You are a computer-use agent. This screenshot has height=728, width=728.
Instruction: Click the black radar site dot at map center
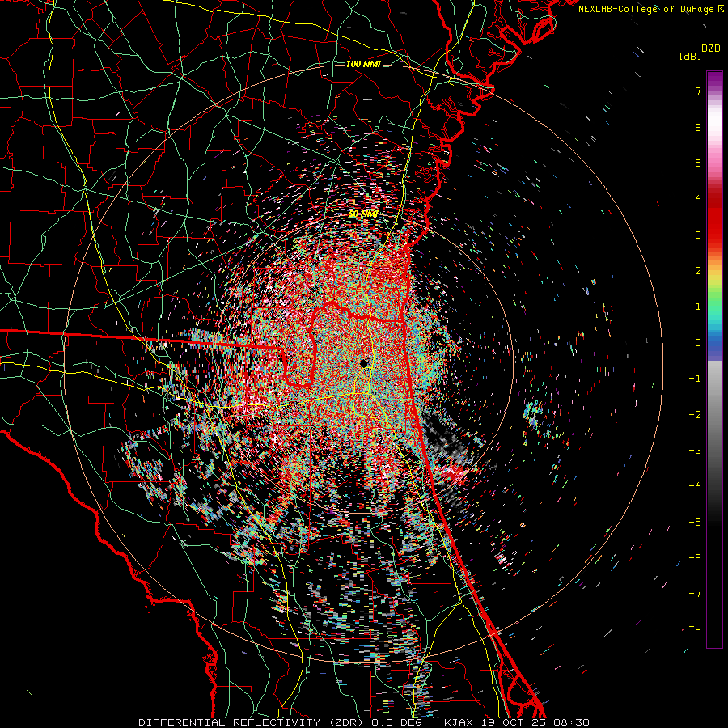click(x=364, y=363)
